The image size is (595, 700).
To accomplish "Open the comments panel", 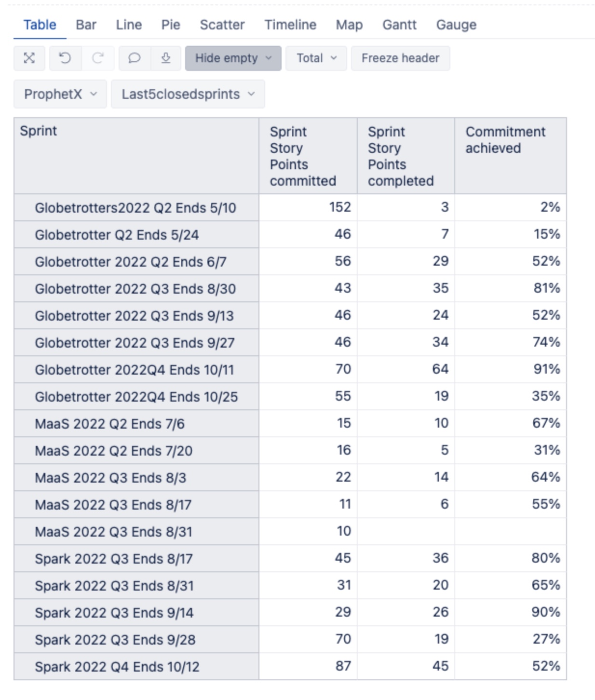I will pyautogui.click(x=134, y=58).
